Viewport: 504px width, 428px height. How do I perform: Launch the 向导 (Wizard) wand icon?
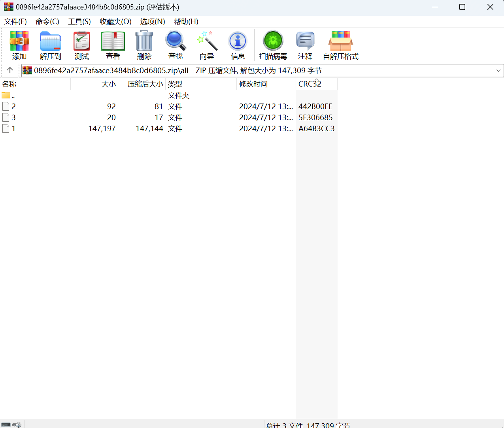click(207, 41)
